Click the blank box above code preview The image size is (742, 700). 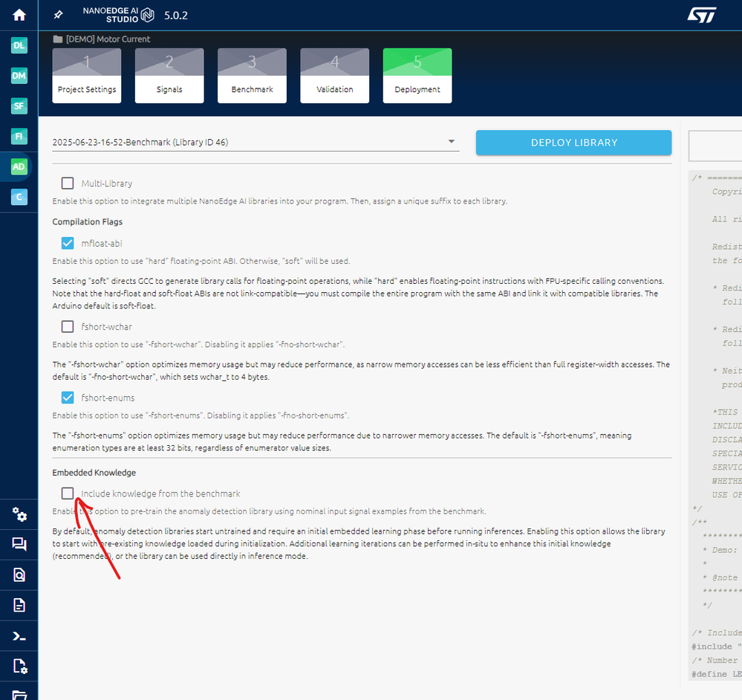pyautogui.click(x=715, y=146)
